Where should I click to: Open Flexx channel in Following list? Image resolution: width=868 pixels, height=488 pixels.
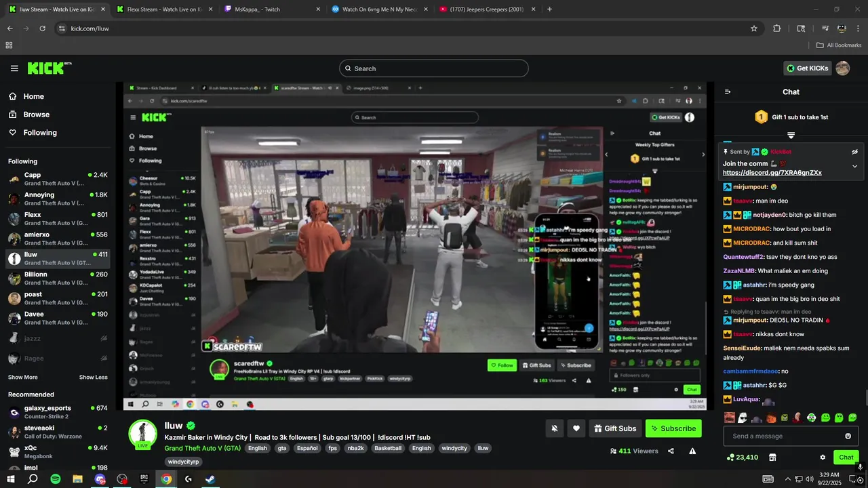coord(58,219)
